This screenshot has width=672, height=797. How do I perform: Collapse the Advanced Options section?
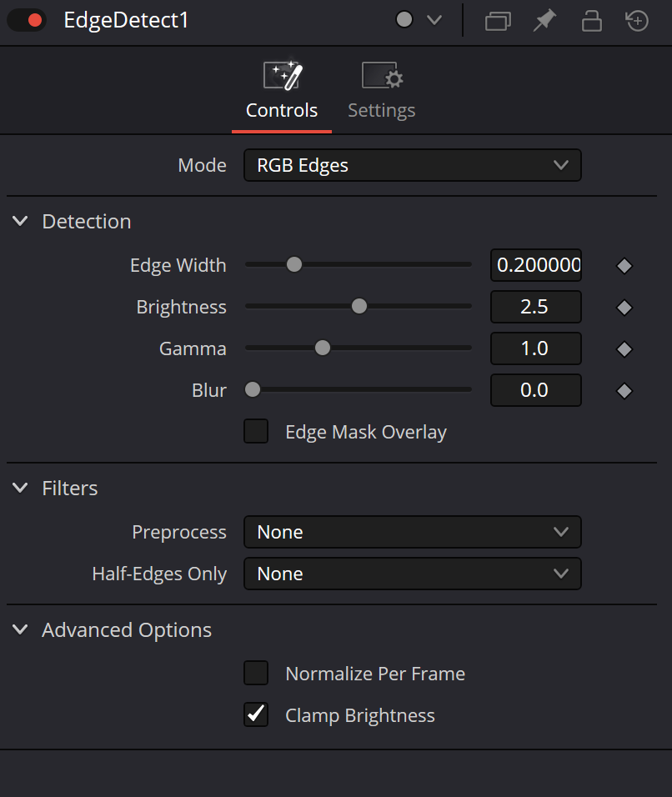pyautogui.click(x=20, y=629)
